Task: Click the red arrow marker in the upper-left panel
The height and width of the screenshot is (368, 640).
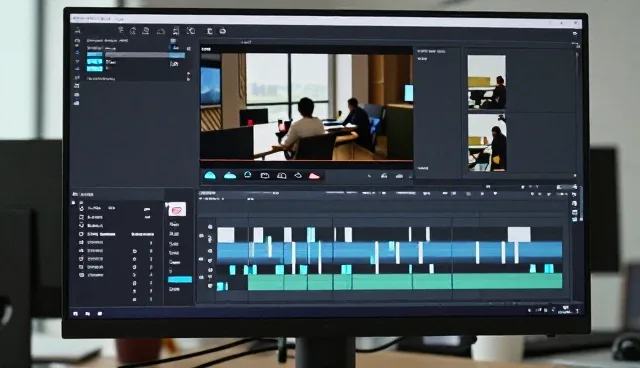Action: tap(188, 74)
